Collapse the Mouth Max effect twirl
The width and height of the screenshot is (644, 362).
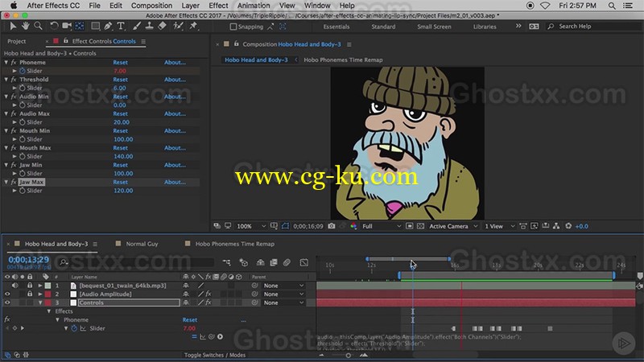(6, 148)
